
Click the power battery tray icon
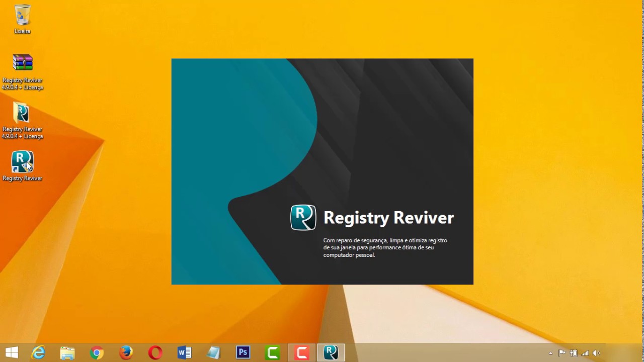click(x=574, y=353)
